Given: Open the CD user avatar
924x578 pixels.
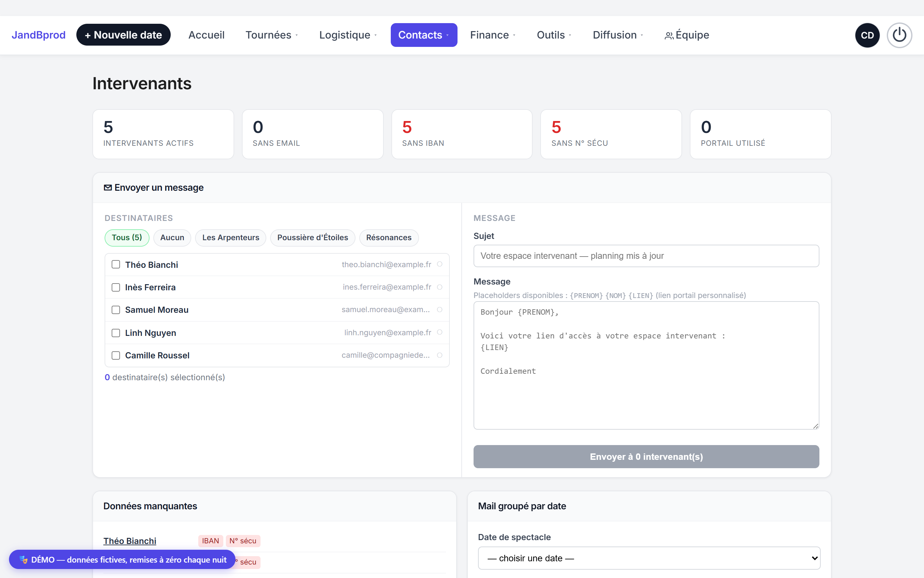Looking at the screenshot, I should (x=867, y=35).
